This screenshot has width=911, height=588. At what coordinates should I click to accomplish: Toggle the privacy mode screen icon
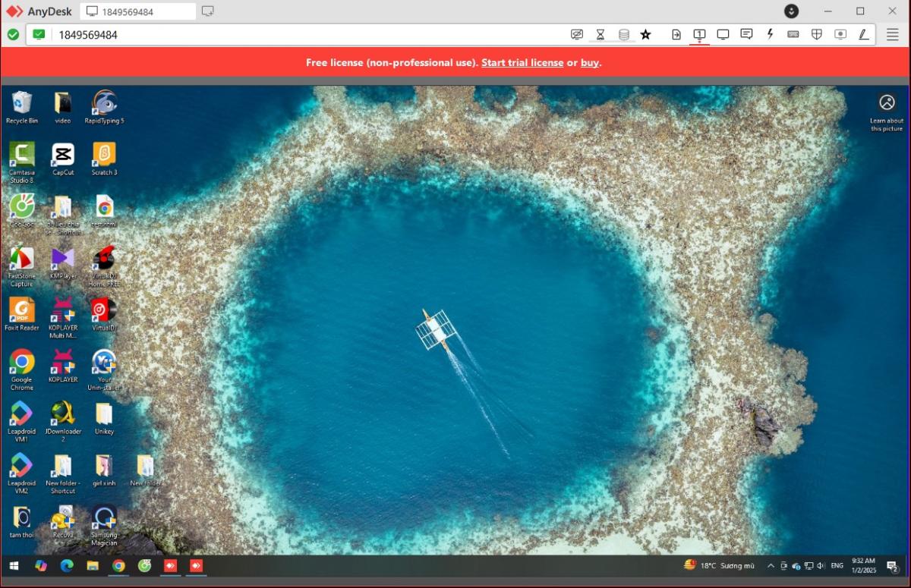(577, 34)
